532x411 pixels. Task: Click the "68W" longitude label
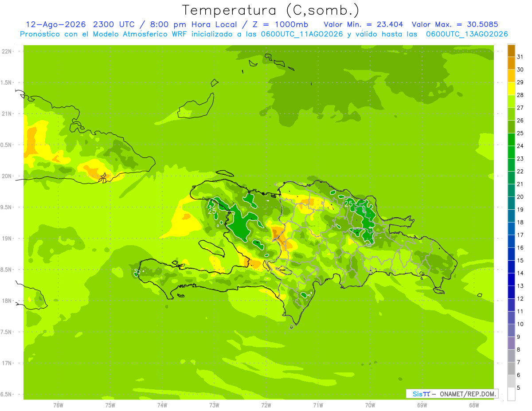click(x=474, y=405)
